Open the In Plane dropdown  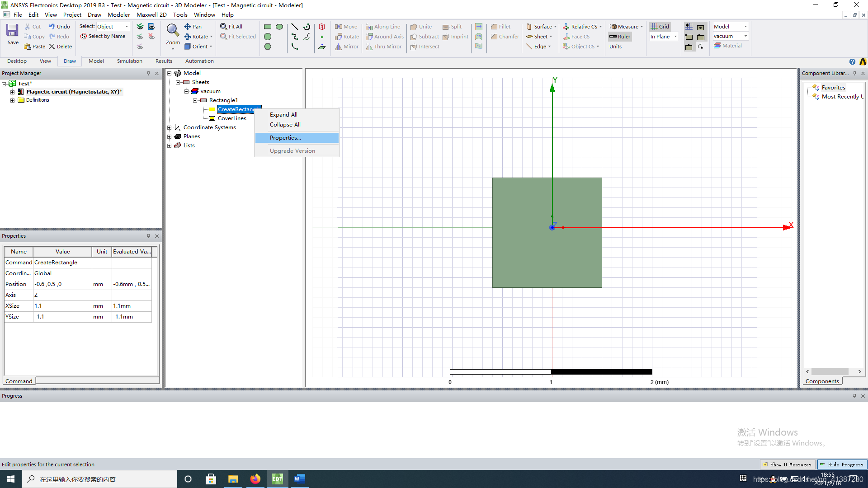[664, 37]
